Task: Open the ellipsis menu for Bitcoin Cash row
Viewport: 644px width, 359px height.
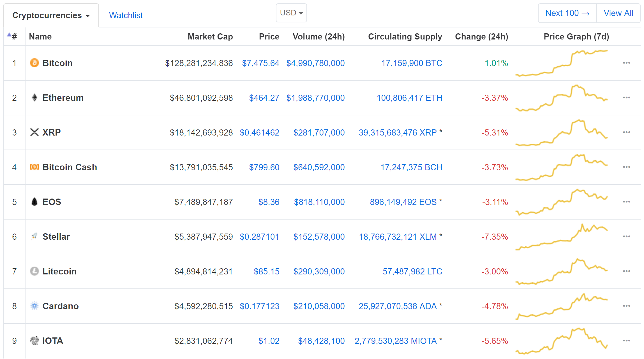Action: 627,167
